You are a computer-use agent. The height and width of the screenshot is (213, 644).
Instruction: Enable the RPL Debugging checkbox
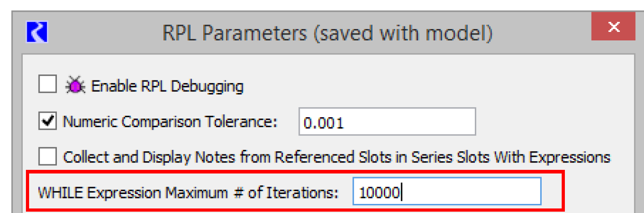[48, 85]
